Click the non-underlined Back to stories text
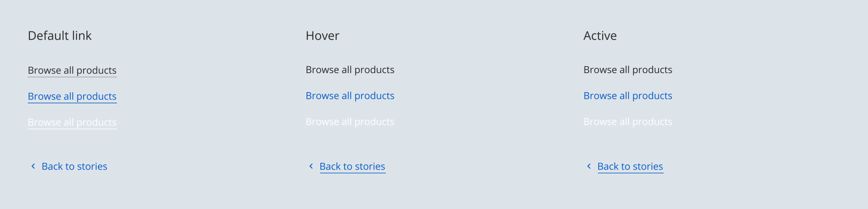Image resolution: width=868 pixels, height=209 pixels. pyautogui.click(x=74, y=167)
